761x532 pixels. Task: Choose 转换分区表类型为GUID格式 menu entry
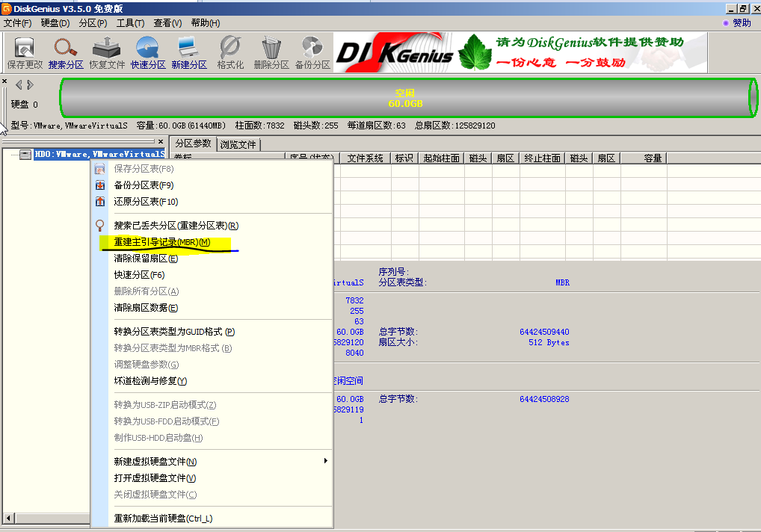[x=174, y=332]
